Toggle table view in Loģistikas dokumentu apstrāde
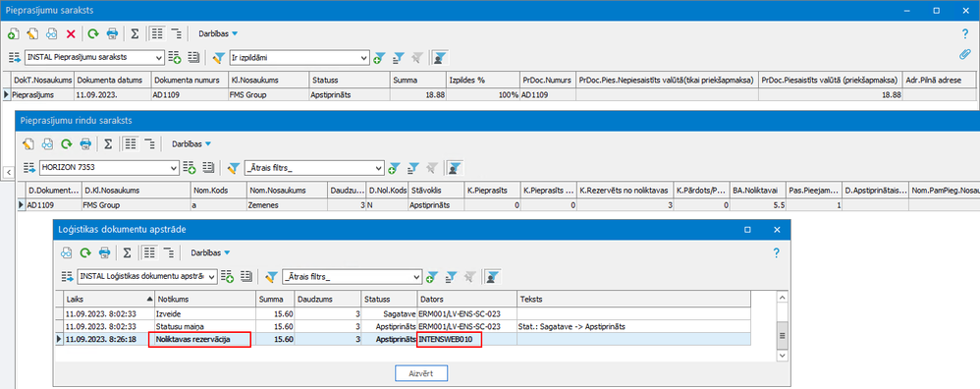The image size is (980, 389). click(x=149, y=252)
